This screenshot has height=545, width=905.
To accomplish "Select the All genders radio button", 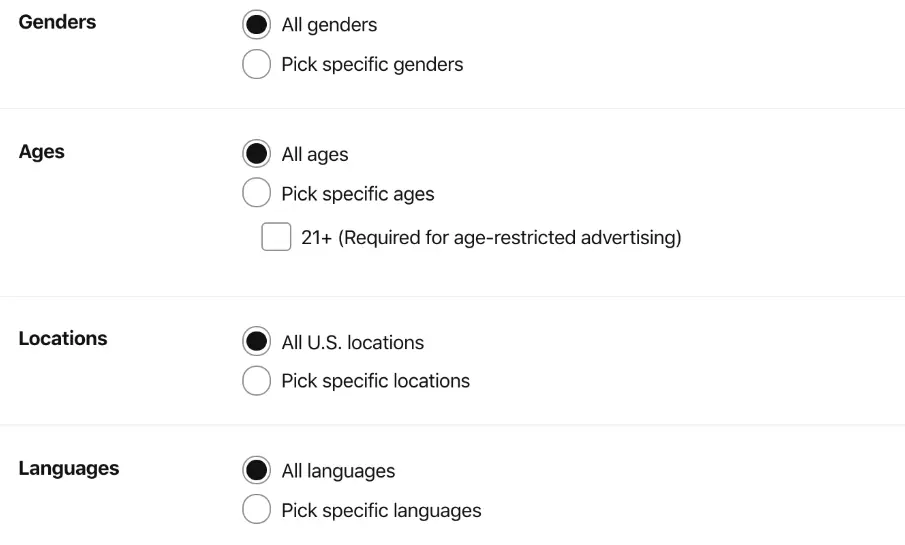I will [x=257, y=24].
